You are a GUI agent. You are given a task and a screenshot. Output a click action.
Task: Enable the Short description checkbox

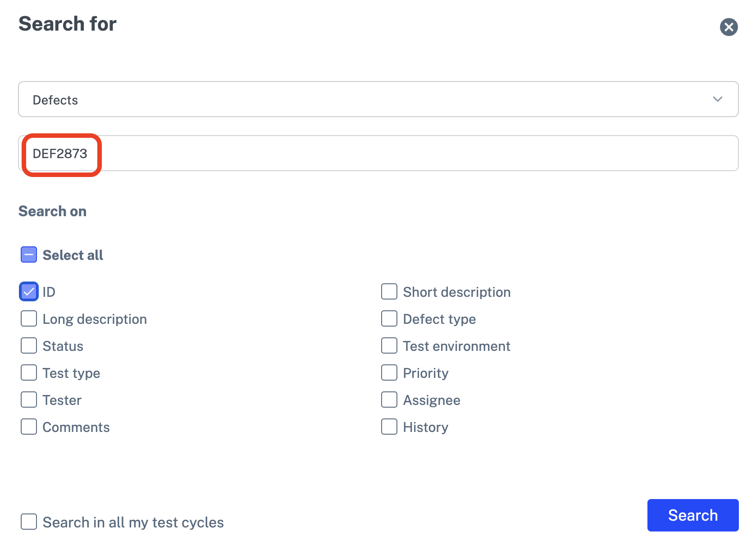pyautogui.click(x=389, y=292)
